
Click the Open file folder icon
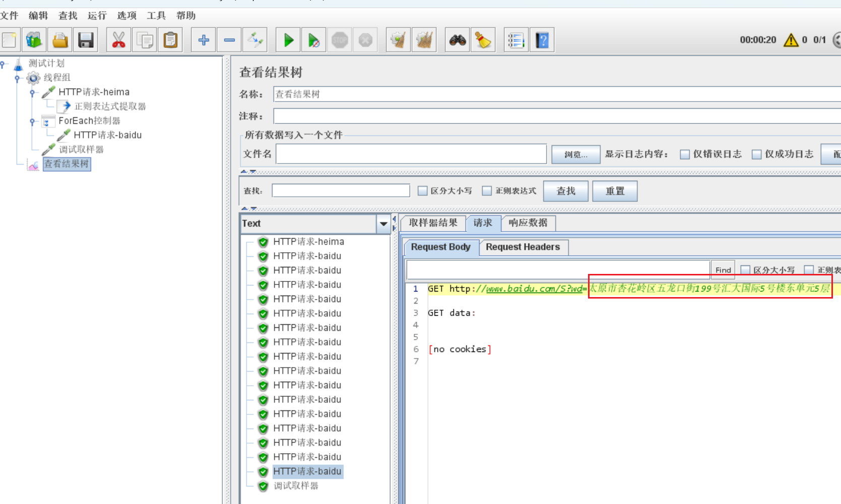point(60,40)
